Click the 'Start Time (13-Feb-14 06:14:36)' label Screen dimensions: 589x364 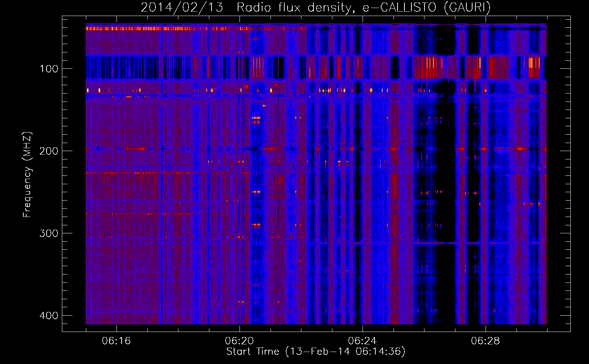[316, 352]
